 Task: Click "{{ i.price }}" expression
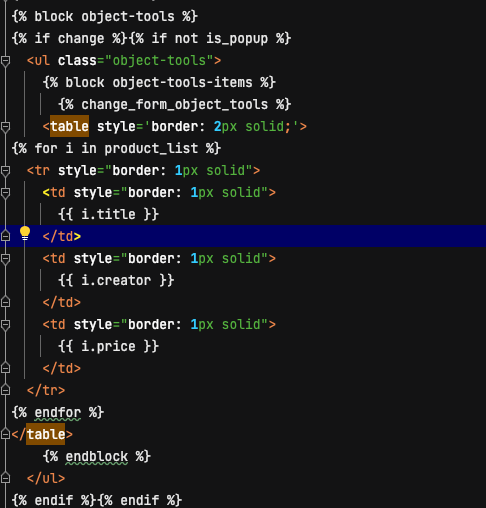pyautogui.click(x=109, y=347)
